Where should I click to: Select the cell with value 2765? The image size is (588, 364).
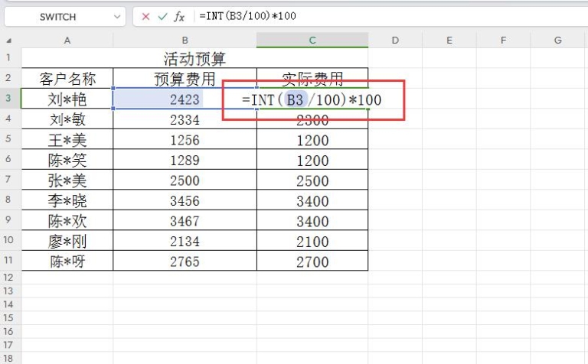click(185, 262)
